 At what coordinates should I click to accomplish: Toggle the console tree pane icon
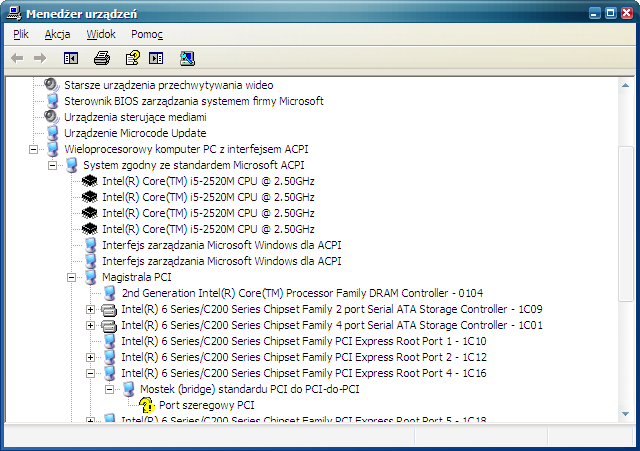click(x=71, y=58)
